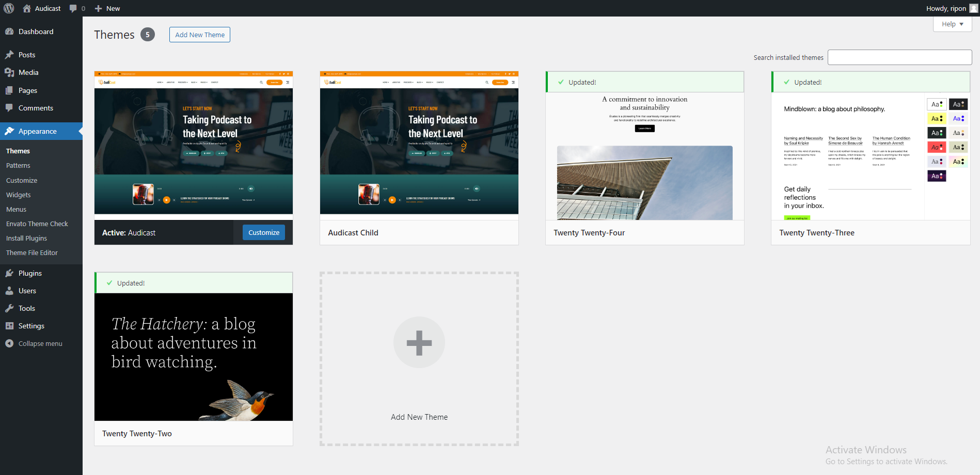The image size is (980, 475).
Task: Click the blue Customize button for Audicast
Action: click(x=264, y=232)
